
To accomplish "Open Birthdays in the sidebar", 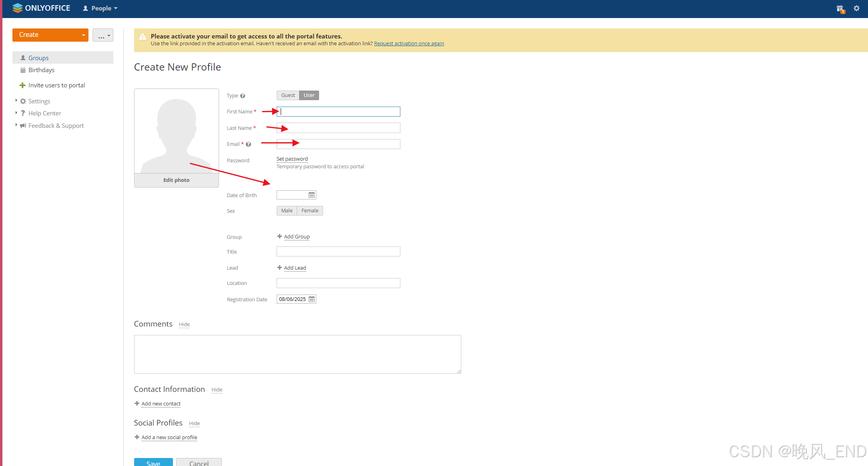I will [41, 70].
